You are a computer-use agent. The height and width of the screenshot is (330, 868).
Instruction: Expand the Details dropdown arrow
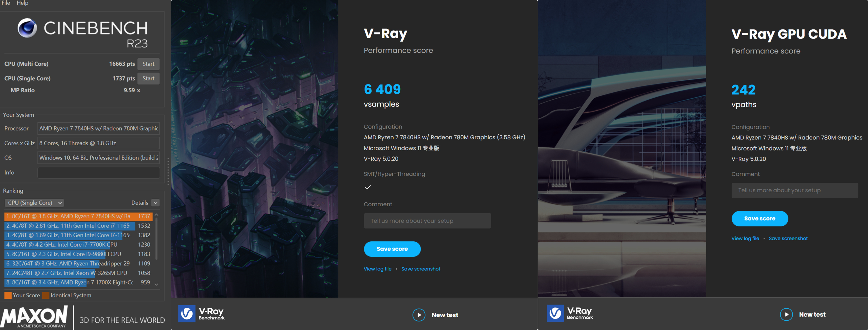coord(155,203)
